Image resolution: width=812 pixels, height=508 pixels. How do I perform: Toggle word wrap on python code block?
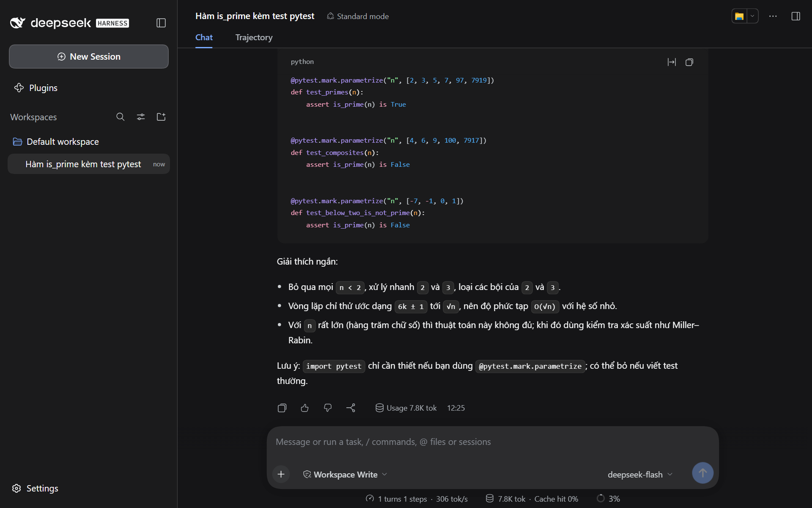click(672, 62)
